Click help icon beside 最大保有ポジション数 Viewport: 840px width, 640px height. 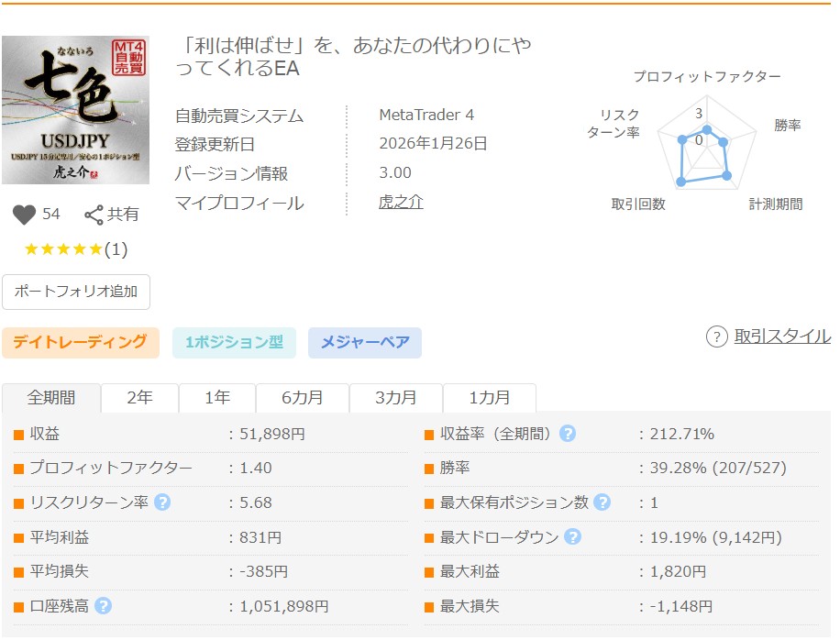(x=602, y=502)
